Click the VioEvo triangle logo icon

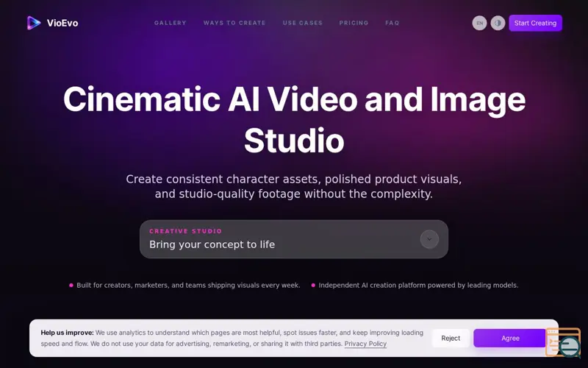(34, 23)
